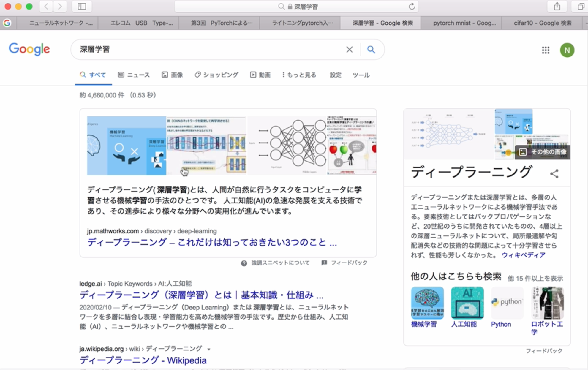This screenshot has width=588, height=370.
Task: Show all tabs overview icon
Action: (x=581, y=6)
